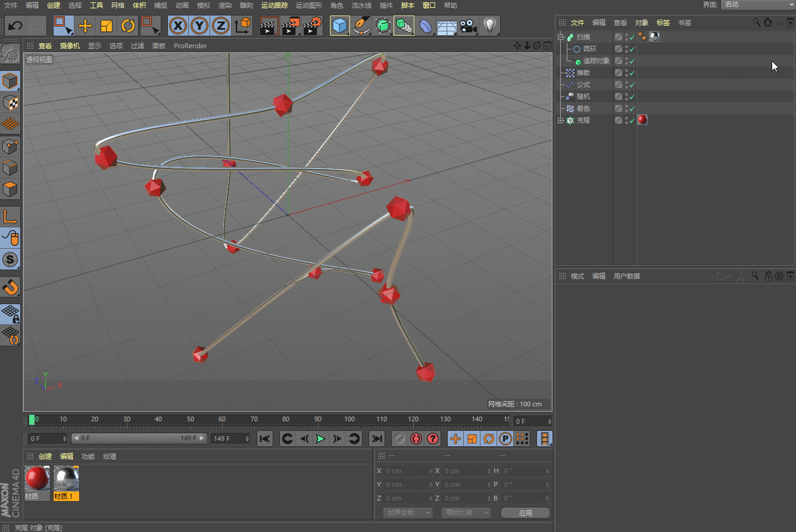Select the red 材质 material thumbnail
Image resolution: width=796 pixels, height=532 pixels.
[x=36, y=479]
